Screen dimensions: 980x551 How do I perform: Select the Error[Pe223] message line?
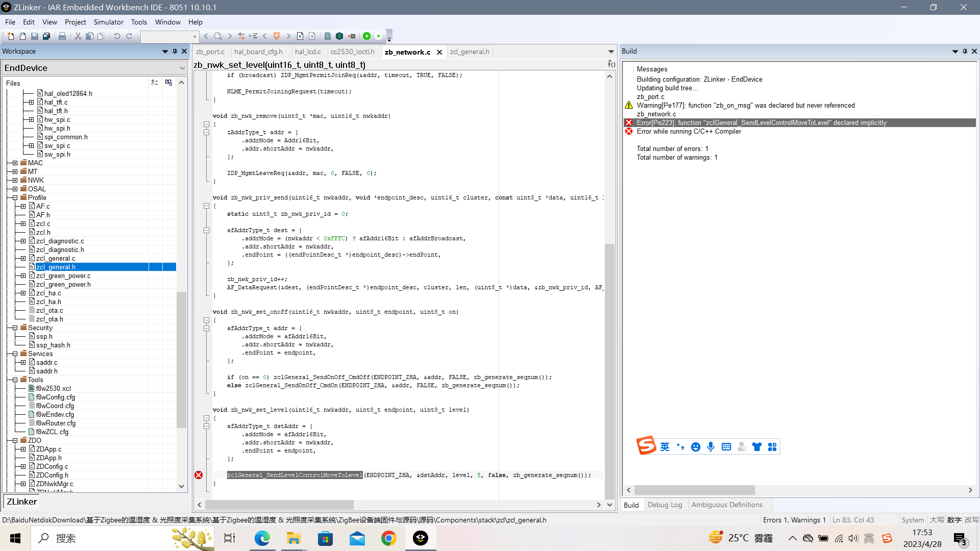(x=761, y=123)
